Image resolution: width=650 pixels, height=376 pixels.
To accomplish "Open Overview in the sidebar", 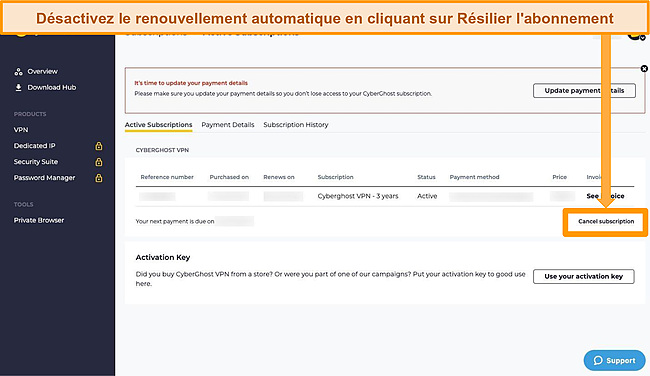I will (43, 71).
